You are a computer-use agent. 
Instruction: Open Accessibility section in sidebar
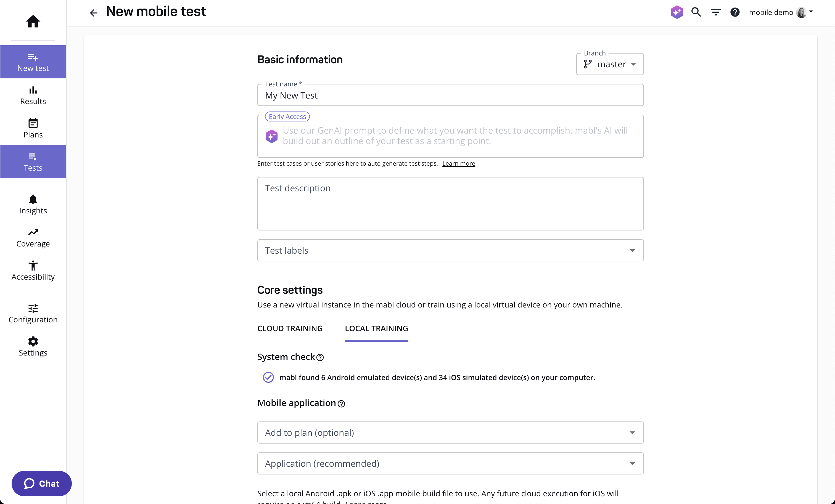pos(33,270)
